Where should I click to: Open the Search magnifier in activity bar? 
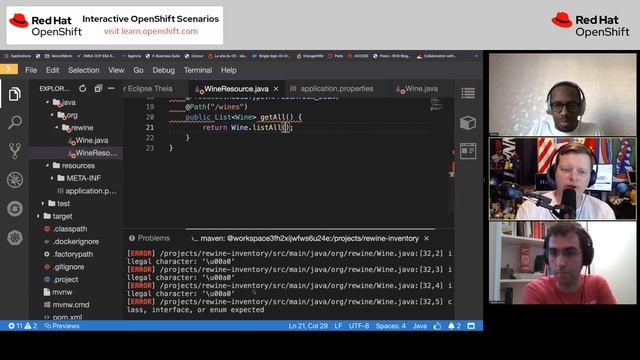pyautogui.click(x=15, y=122)
